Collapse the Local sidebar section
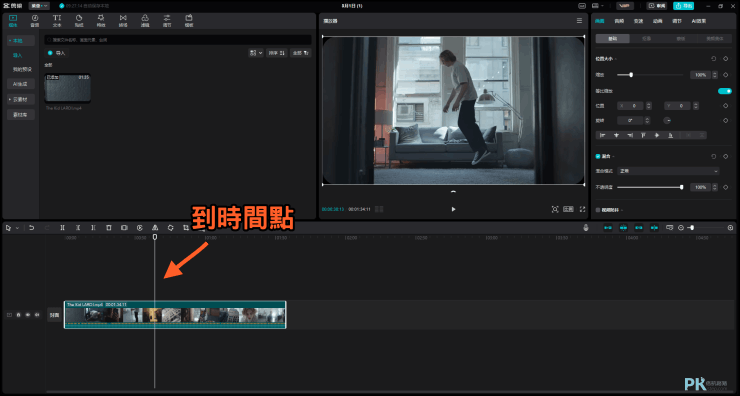740x396 pixels. click(x=21, y=41)
